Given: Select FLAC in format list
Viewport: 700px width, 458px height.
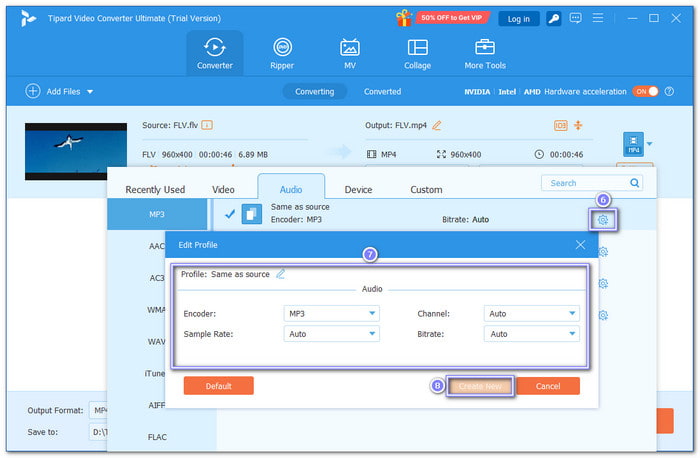Looking at the screenshot, I should [157, 437].
